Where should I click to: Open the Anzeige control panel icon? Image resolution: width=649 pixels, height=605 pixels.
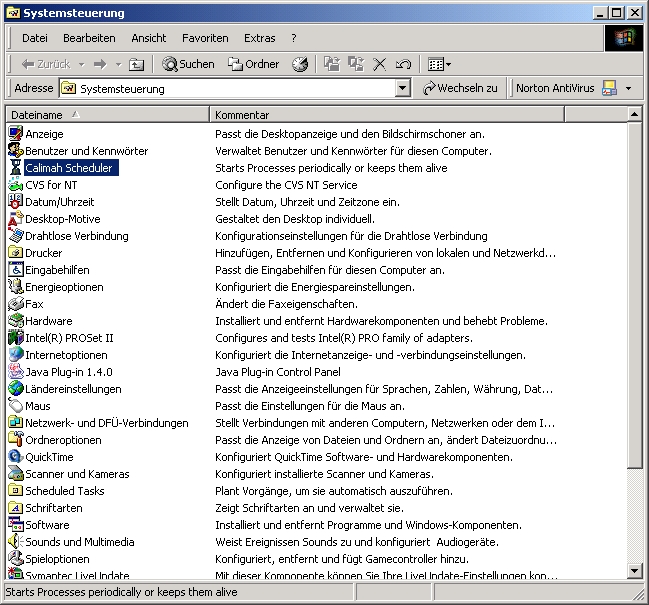(x=16, y=133)
